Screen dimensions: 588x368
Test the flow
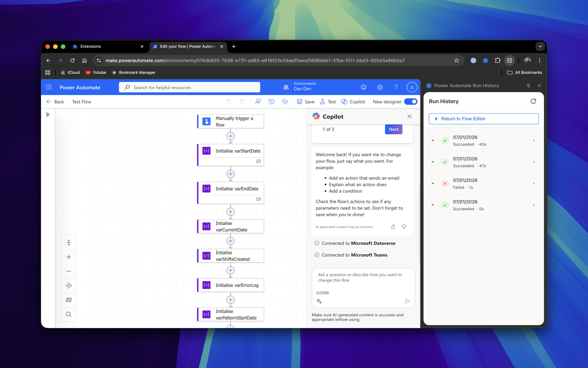pos(328,102)
